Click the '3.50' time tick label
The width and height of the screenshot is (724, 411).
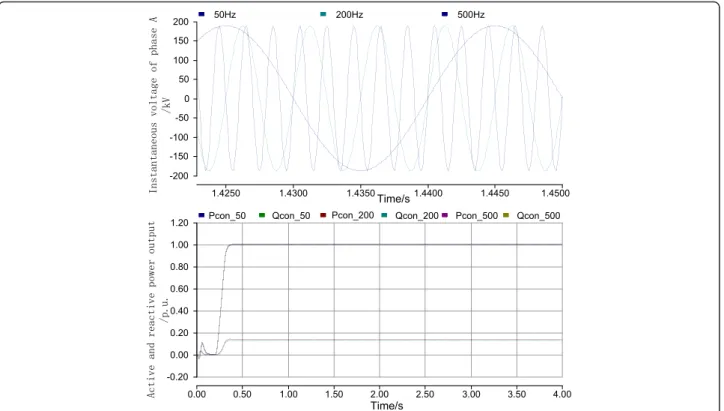(517, 394)
